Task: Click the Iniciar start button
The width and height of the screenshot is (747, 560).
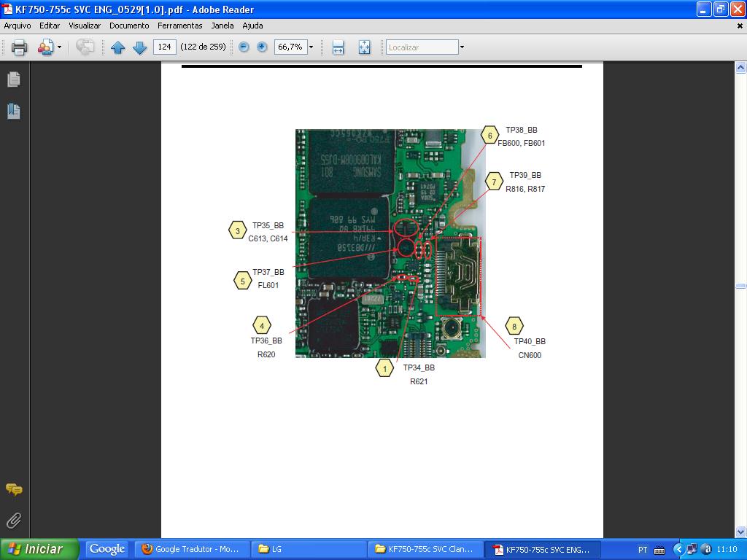Action: (x=39, y=549)
